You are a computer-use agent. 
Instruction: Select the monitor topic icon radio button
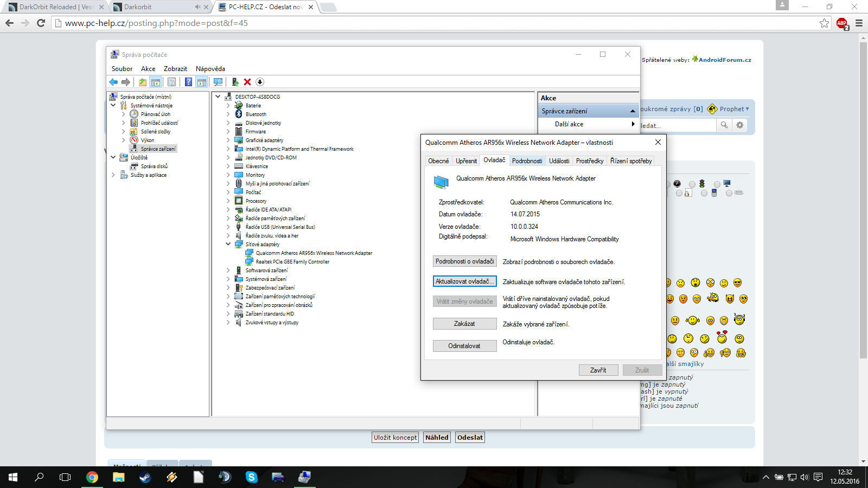point(717,185)
